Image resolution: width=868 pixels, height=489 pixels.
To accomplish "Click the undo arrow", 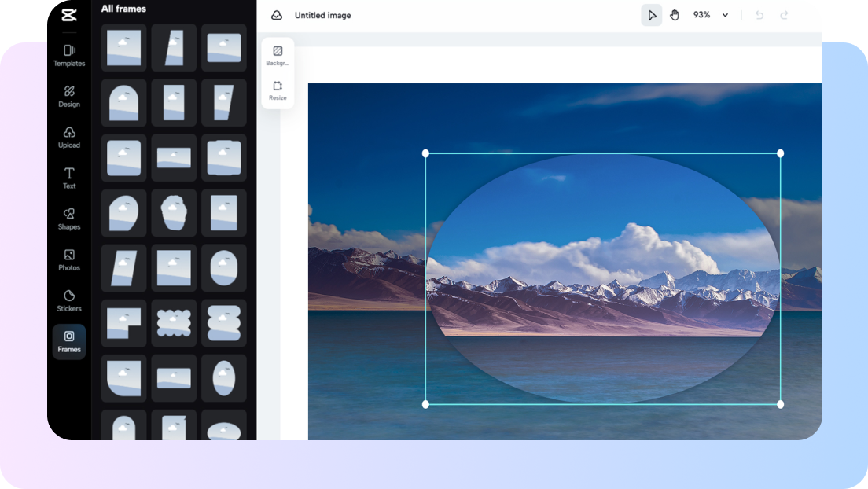I will click(x=759, y=15).
